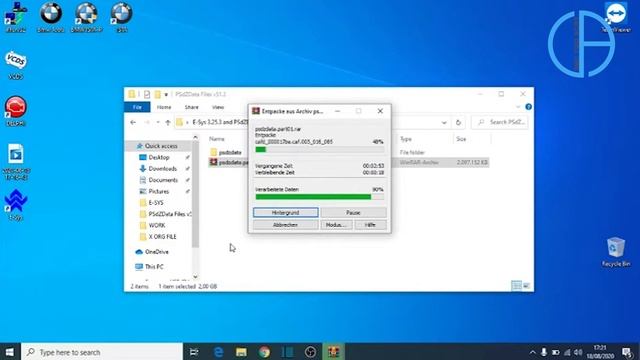Screen dimensions: 640x360
Task: Open Quick Access Toolbar customize dropdown
Action: tap(166, 94)
